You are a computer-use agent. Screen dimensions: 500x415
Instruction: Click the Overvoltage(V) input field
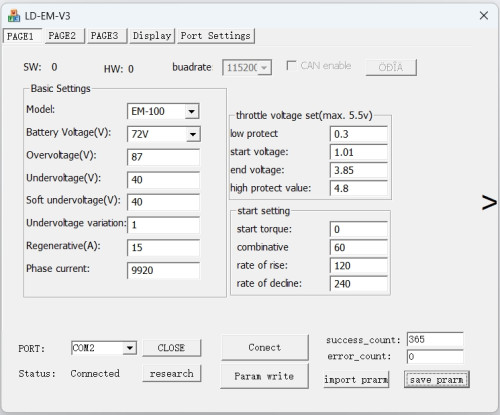click(163, 157)
